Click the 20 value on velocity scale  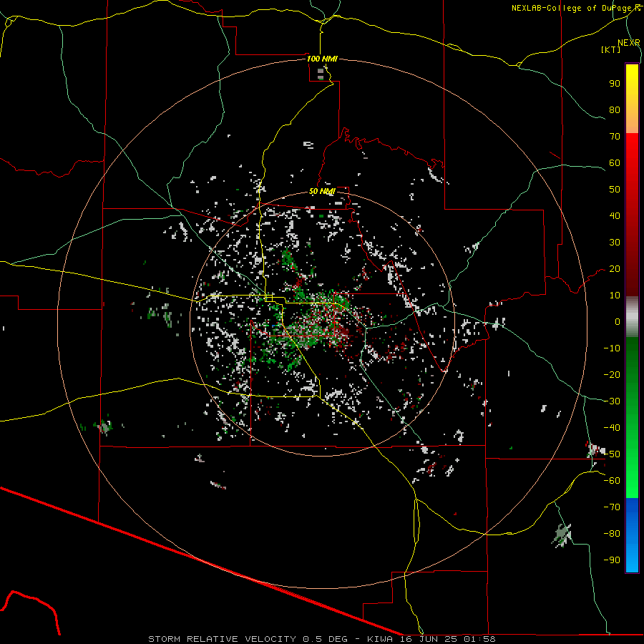coord(615,269)
